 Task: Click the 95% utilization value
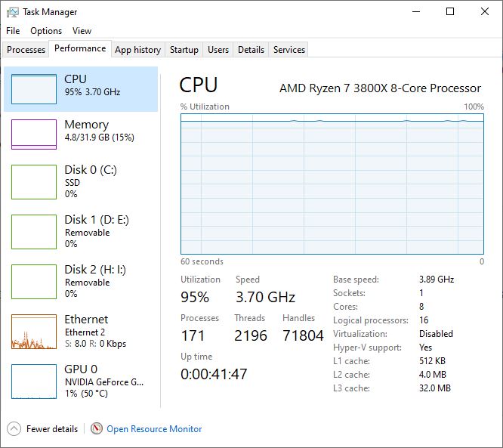(x=195, y=297)
